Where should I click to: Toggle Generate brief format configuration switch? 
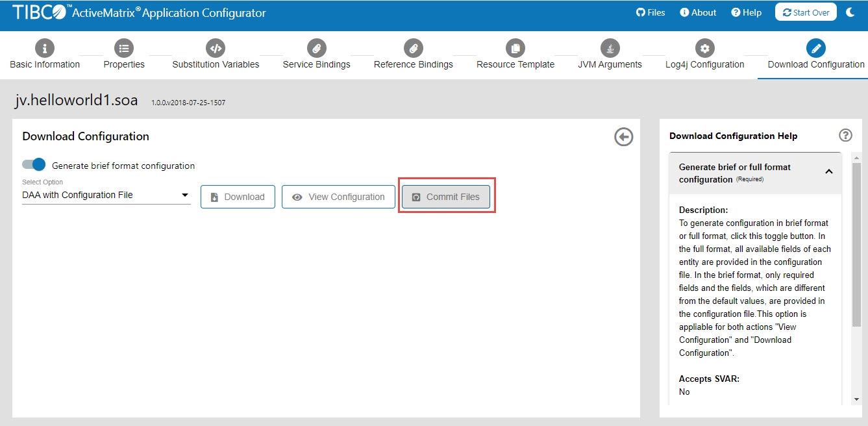[34, 165]
